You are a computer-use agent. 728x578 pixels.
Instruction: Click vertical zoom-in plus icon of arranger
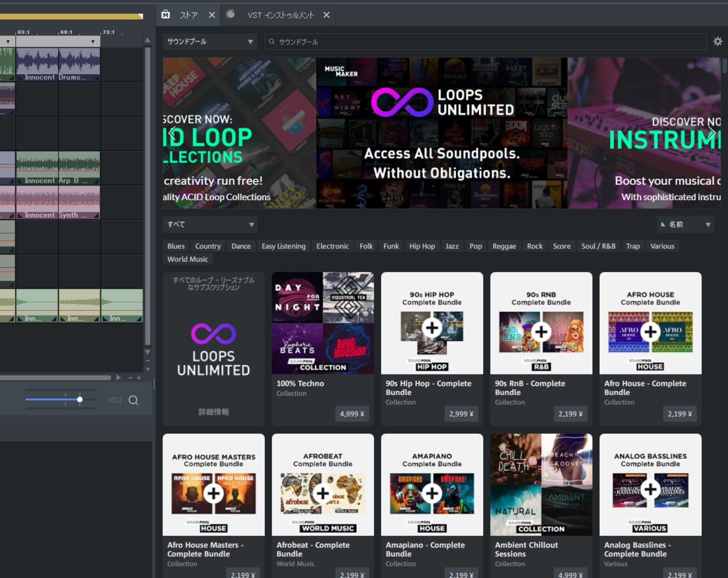[148, 369]
